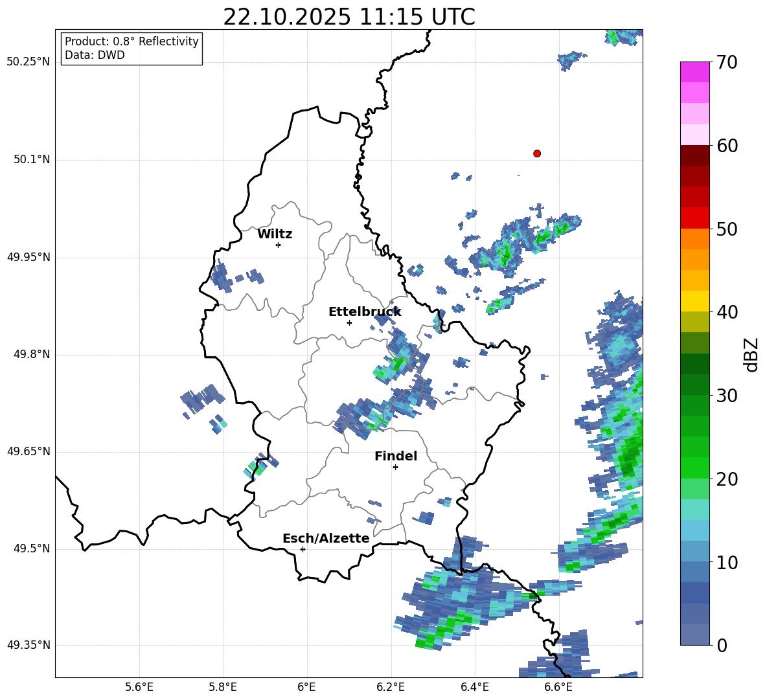This screenshot has width=767, height=700.
Task: Click the 0 value on the colorbar
Action: [x=721, y=645]
